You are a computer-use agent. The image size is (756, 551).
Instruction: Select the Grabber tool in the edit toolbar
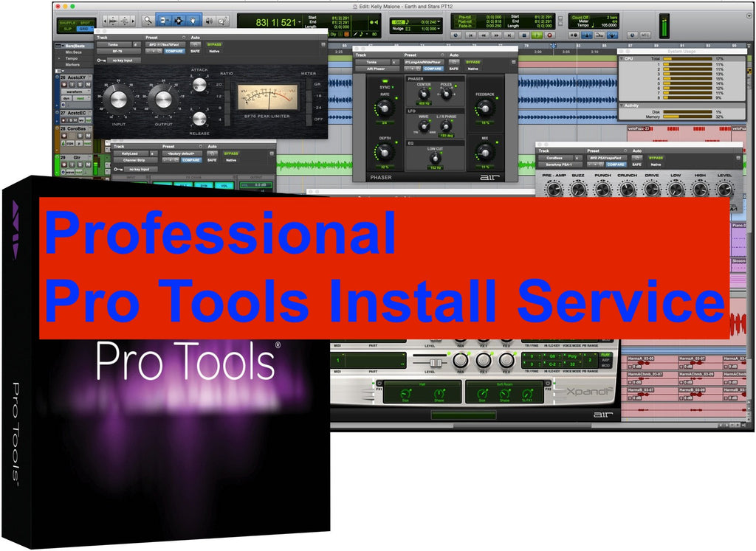[x=193, y=21]
